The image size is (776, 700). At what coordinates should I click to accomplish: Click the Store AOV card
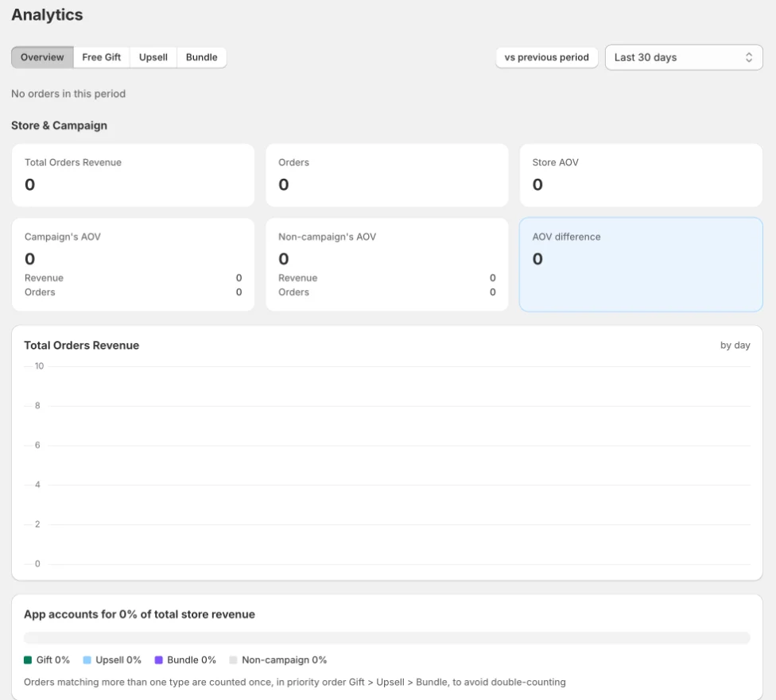point(641,175)
